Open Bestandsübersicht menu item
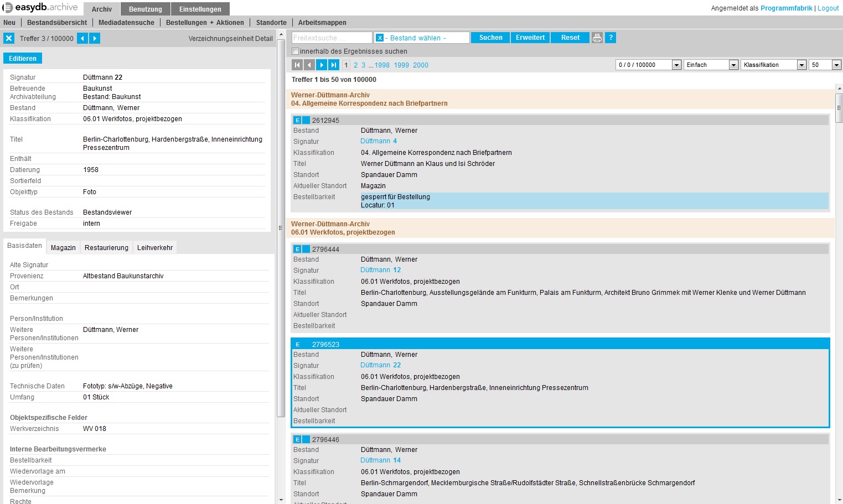Viewport: 843px width, 504px height. tap(57, 23)
